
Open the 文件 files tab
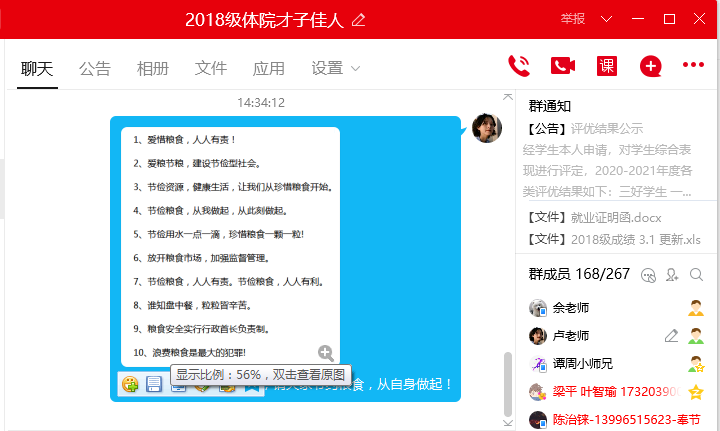211,68
